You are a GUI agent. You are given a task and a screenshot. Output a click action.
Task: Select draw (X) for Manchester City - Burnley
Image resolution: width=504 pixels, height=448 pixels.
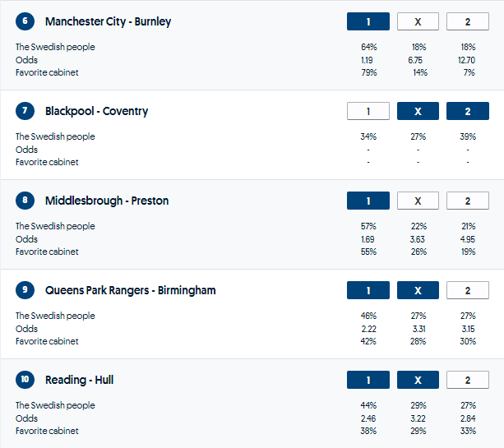[418, 21]
